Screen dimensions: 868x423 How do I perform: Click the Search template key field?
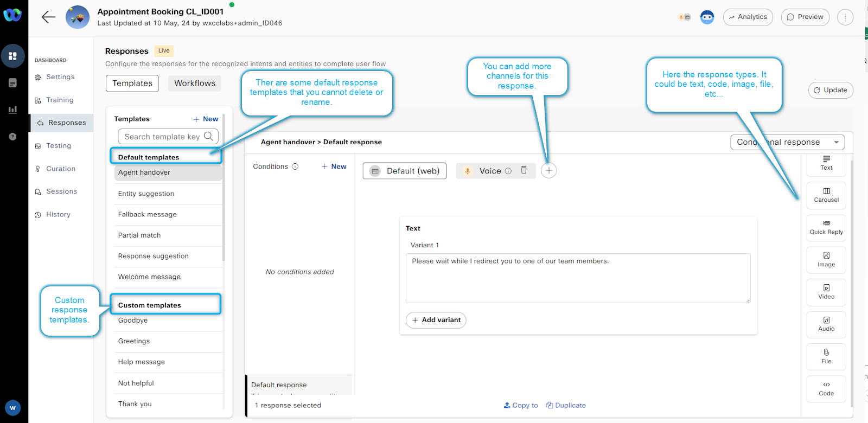[x=162, y=137]
